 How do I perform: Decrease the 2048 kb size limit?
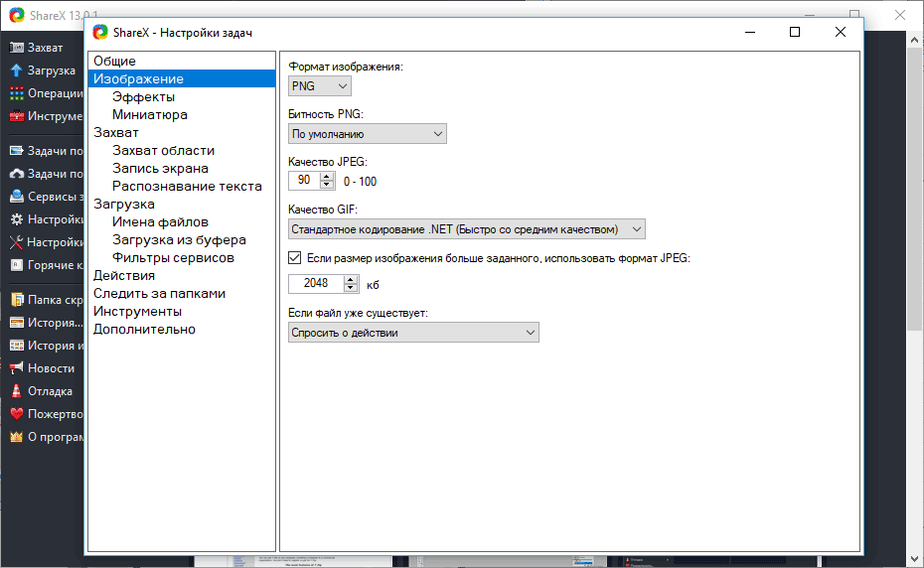(x=351, y=288)
